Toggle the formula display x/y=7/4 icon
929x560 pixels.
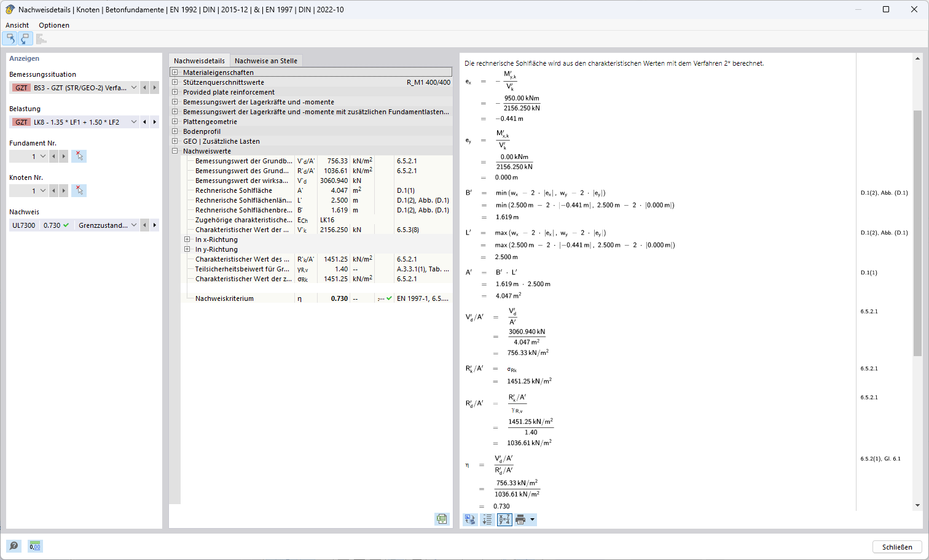click(504, 519)
